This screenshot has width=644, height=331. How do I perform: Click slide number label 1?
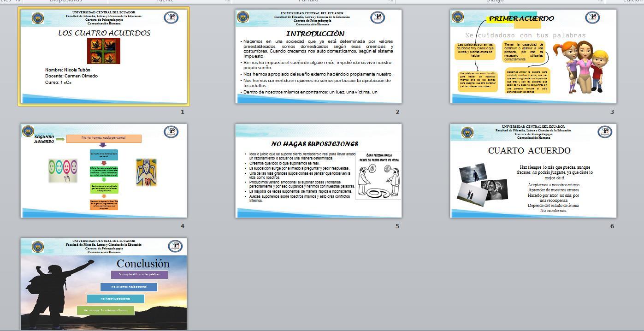[x=183, y=112]
